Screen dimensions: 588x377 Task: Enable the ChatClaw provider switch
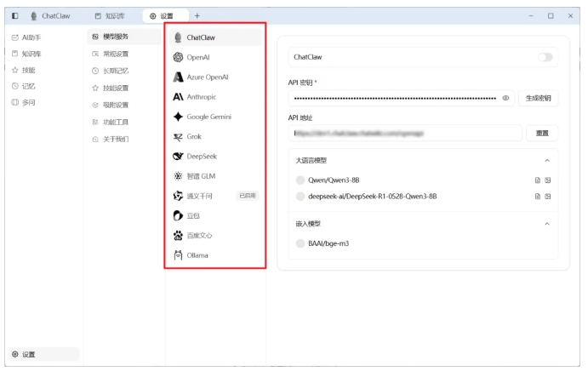(545, 57)
